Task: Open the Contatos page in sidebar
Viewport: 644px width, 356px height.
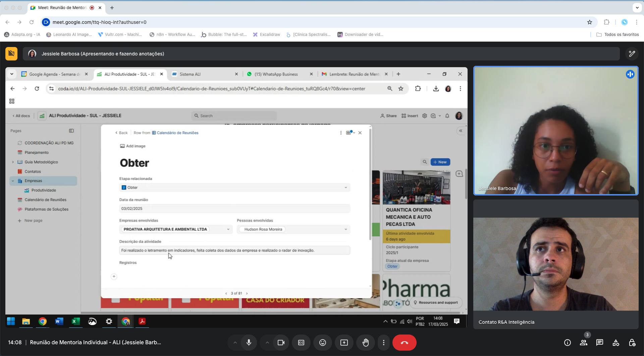Action: click(x=33, y=172)
